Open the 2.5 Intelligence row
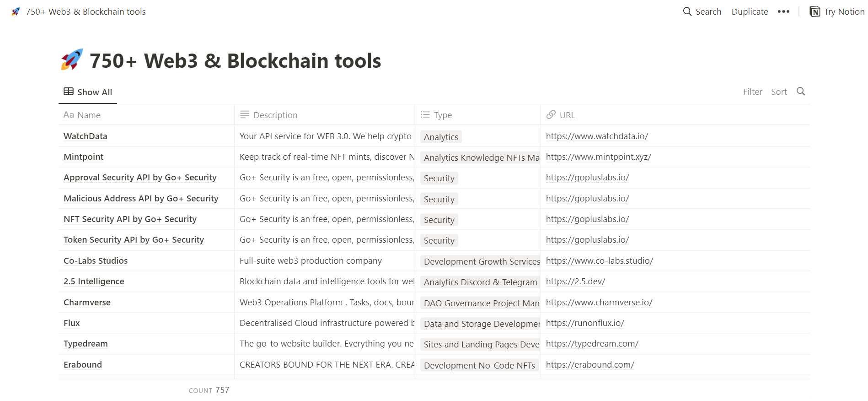The height and width of the screenshot is (401, 868). click(94, 282)
